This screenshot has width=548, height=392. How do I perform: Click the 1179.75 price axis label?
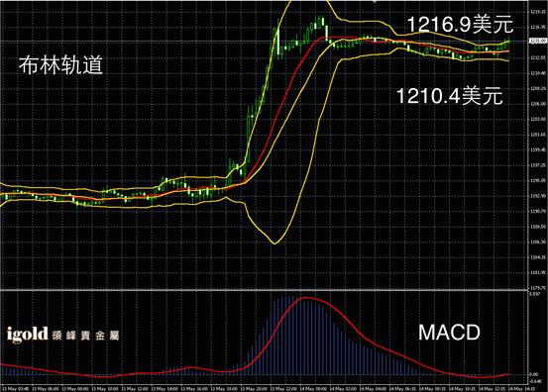point(538,288)
